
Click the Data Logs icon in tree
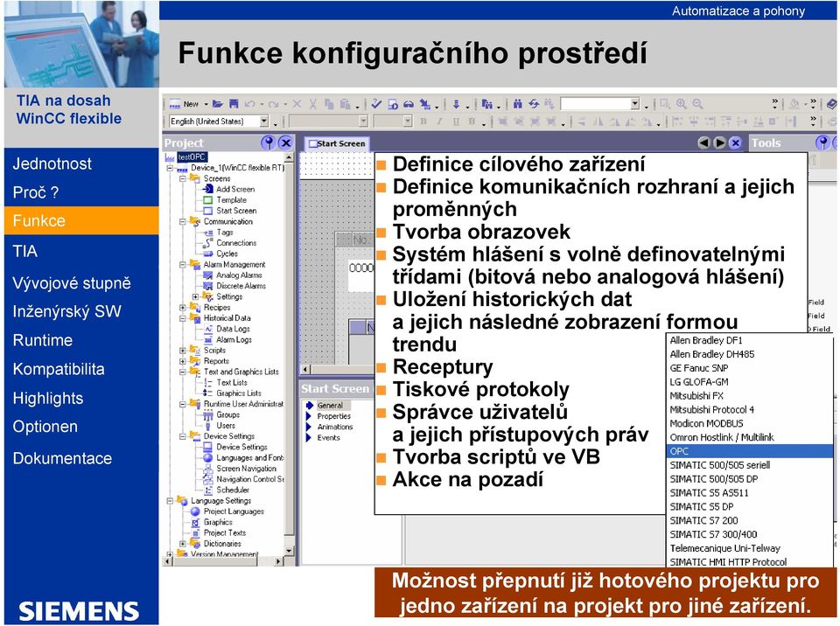coord(208,329)
